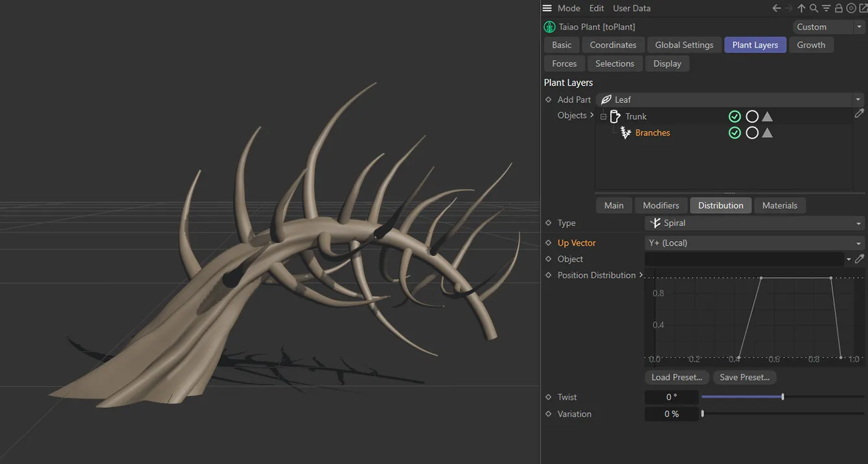Viewport: 868px width, 464px height.
Task: Collapse the Trunk tree item
Action: 603,116
